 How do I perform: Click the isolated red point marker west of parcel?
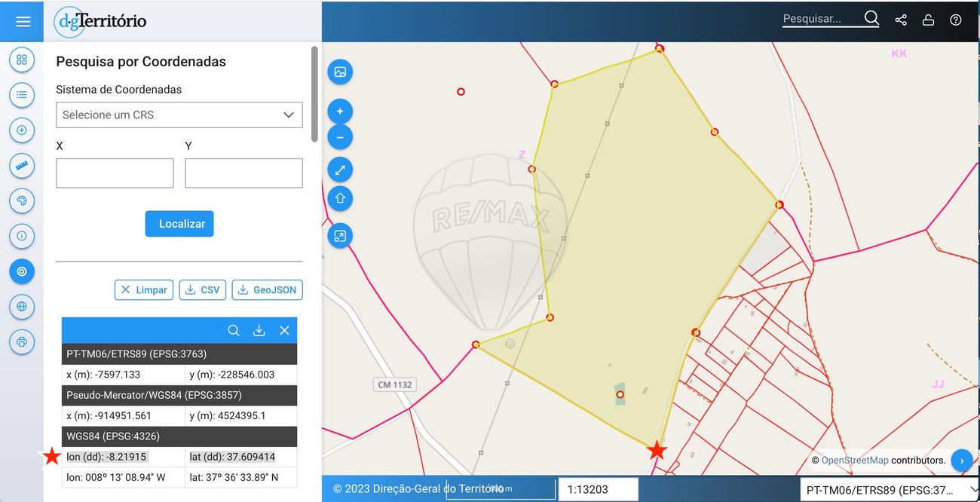click(461, 92)
